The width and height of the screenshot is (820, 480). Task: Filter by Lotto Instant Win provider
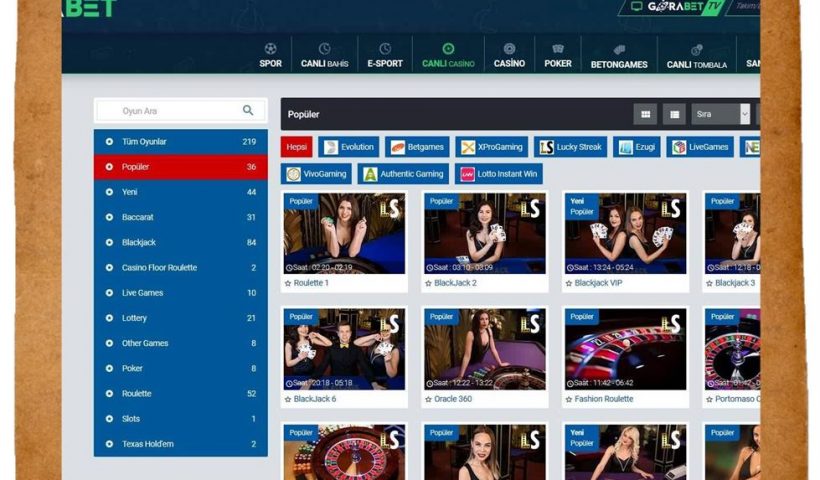pyautogui.click(x=499, y=174)
